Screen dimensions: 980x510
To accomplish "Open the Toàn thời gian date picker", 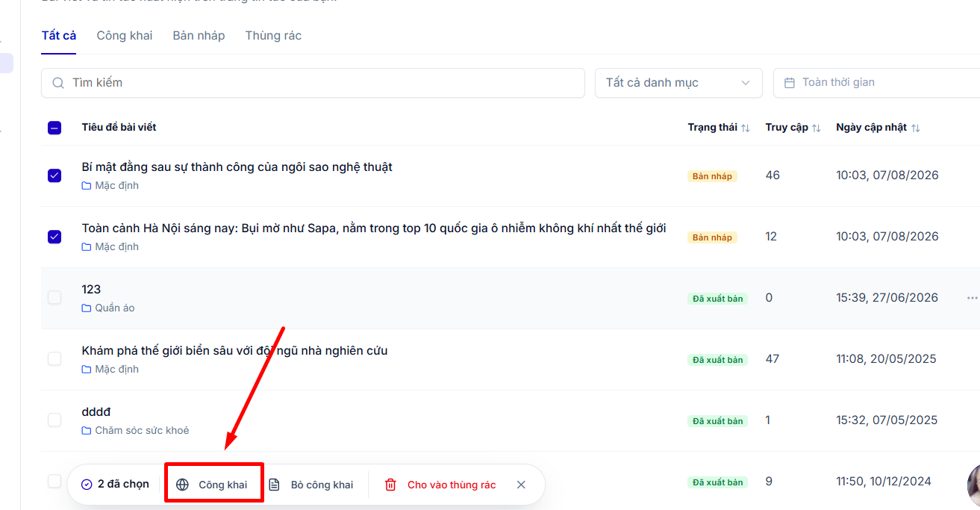I will (x=876, y=83).
